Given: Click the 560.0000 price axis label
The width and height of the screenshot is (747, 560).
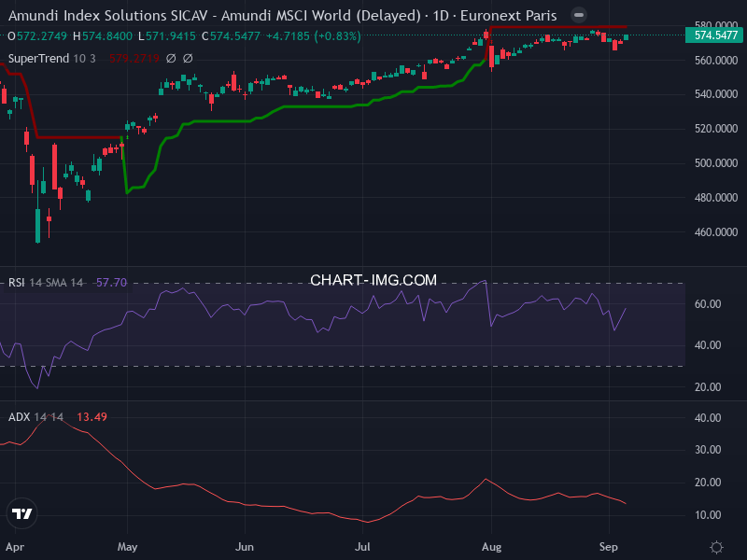Looking at the screenshot, I should [716, 60].
